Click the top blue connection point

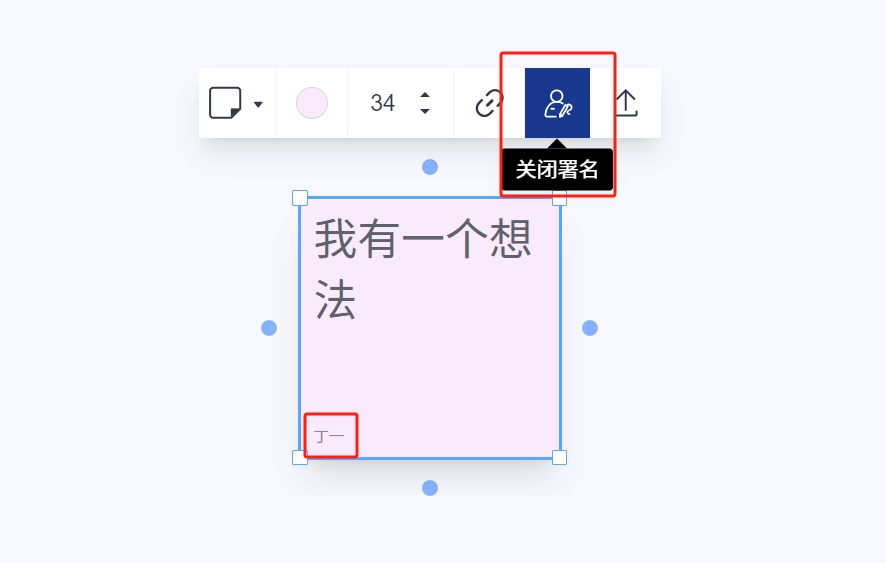coord(430,167)
